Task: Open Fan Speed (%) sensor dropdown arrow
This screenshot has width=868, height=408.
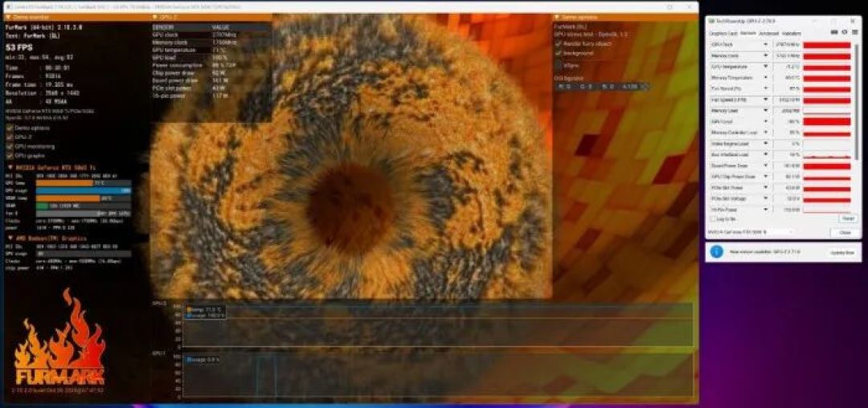Action: point(766,88)
